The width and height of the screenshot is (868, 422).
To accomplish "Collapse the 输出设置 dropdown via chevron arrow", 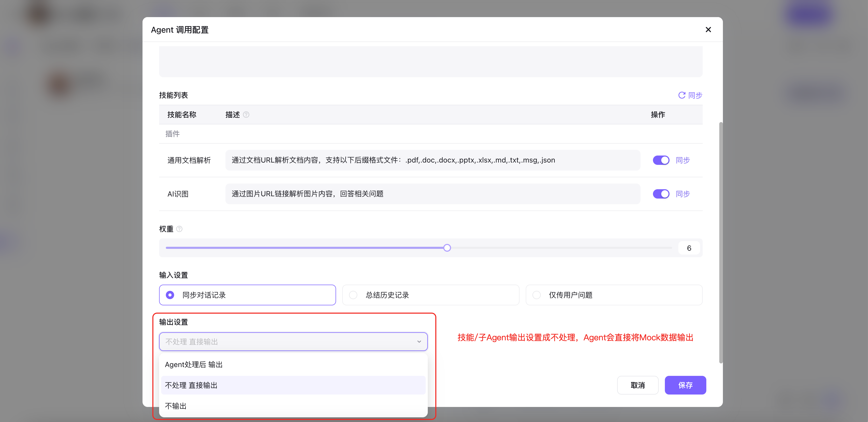I will pyautogui.click(x=419, y=342).
